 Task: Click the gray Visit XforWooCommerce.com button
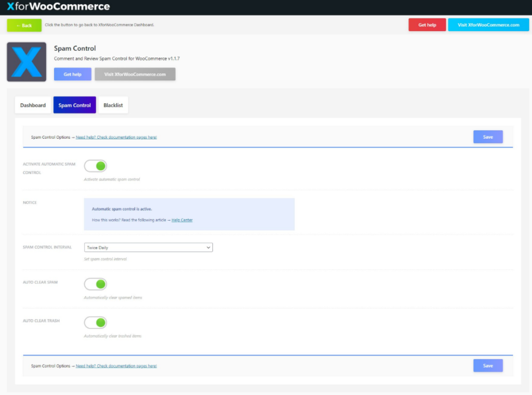click(x=135, y=74)
